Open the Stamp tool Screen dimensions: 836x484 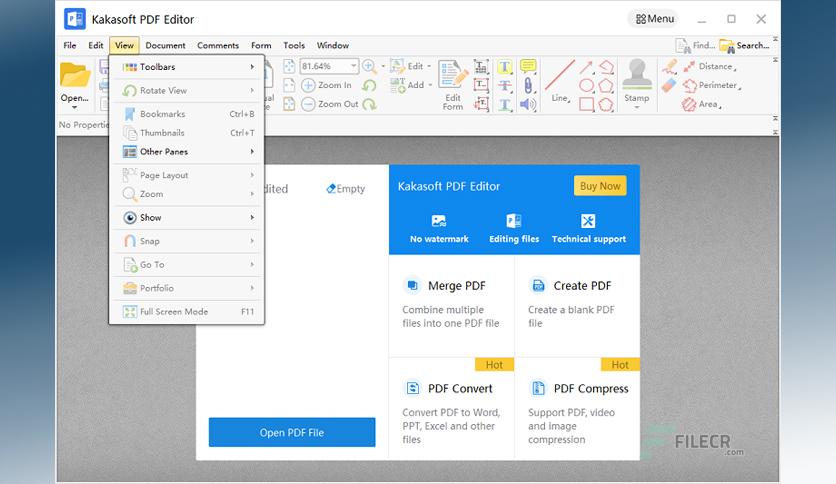point(637,80)
